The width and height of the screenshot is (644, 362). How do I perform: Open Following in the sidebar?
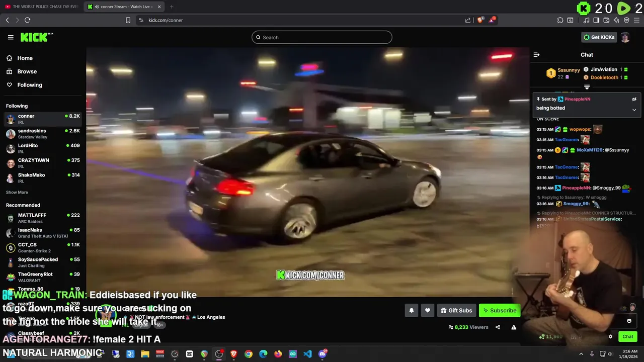[x=24, y=85]
